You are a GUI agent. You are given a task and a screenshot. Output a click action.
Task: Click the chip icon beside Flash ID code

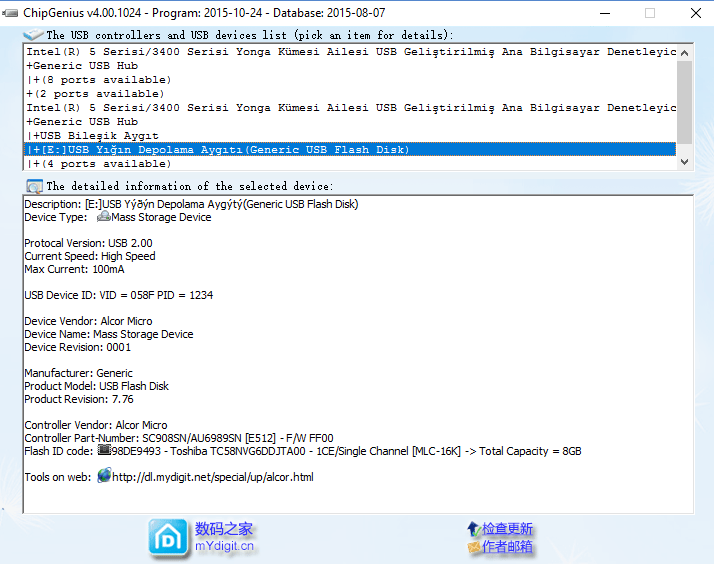tap(104, 450)
